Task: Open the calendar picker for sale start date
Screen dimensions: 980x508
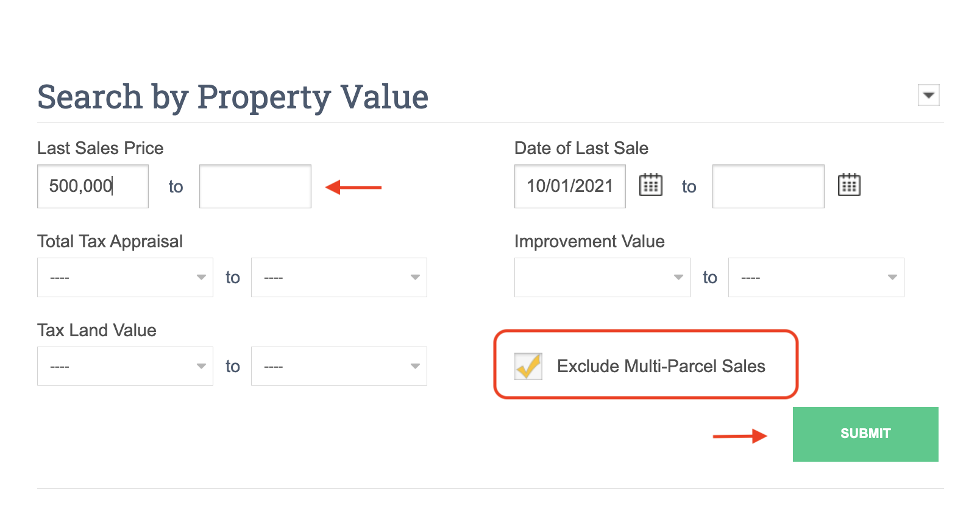Action: click(x=650, y=185)
